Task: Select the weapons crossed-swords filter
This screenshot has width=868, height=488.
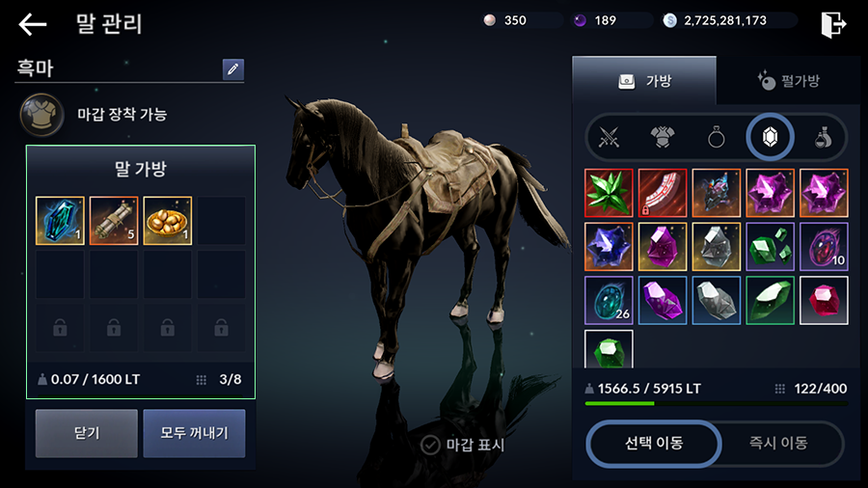Action: click(x=609, y=137)
